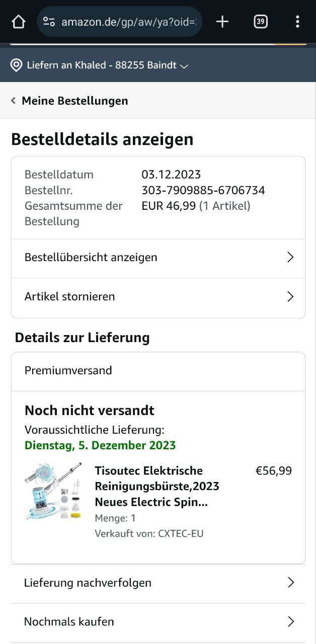Select the Artikel stornieren option
Viewport: 316px width, 644px height.
click(x=158, y=297)
